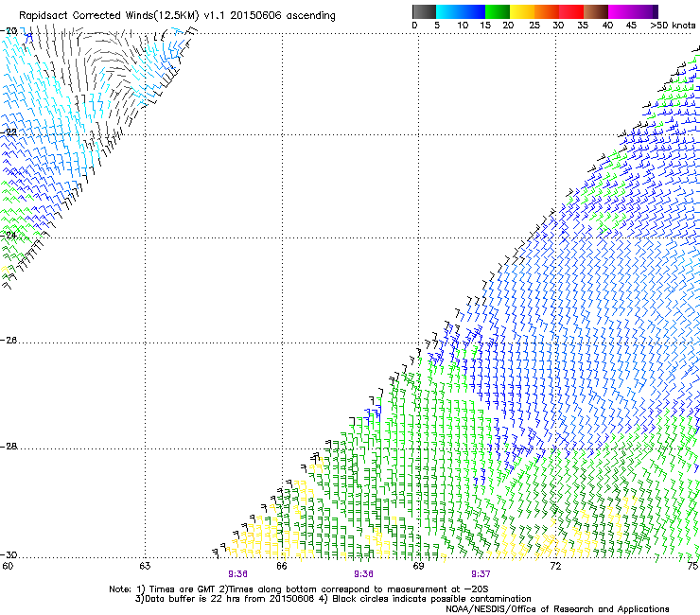Click the longitude 66 axis label
Screen dimensions: 700x615
[282, 566]
